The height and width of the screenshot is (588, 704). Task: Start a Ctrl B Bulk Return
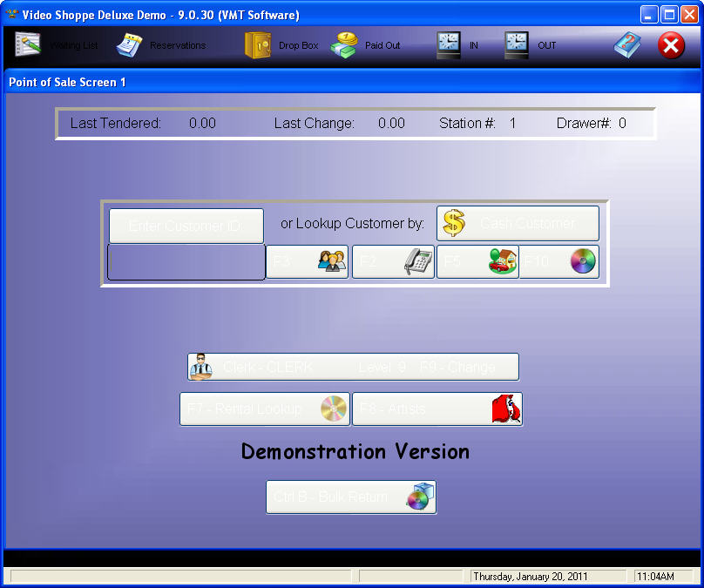[350, 497]
